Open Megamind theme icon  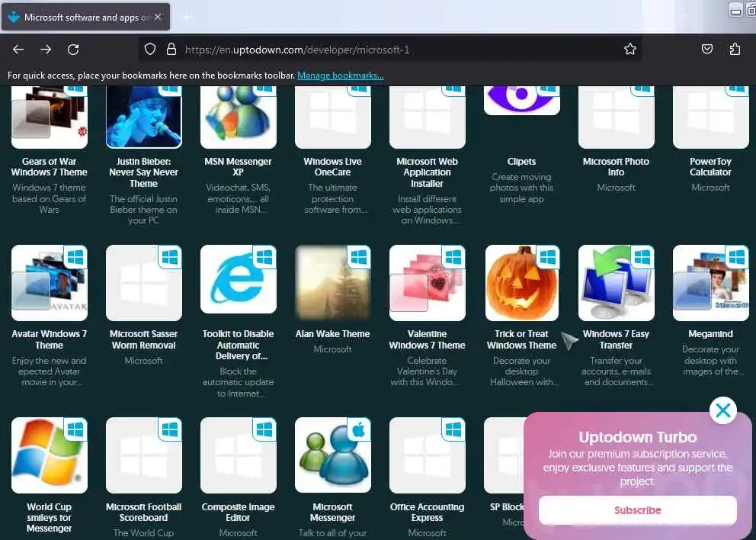click(x=711, y=283)
